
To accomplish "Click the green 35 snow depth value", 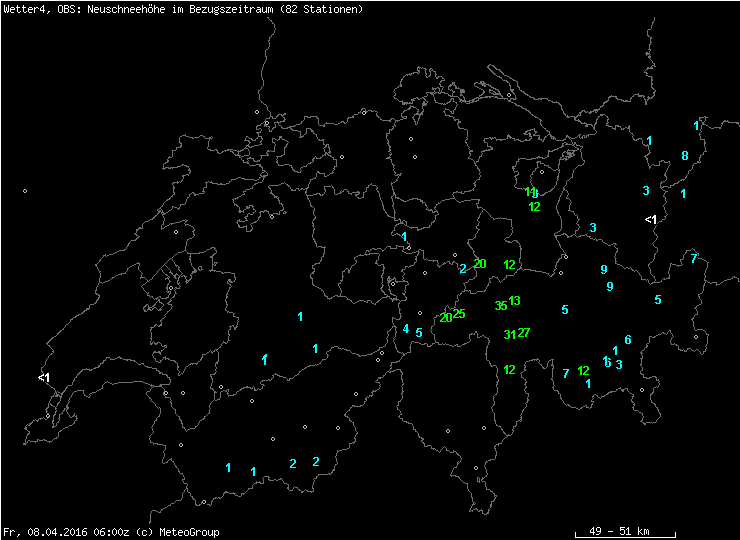I will pos(500,306).
